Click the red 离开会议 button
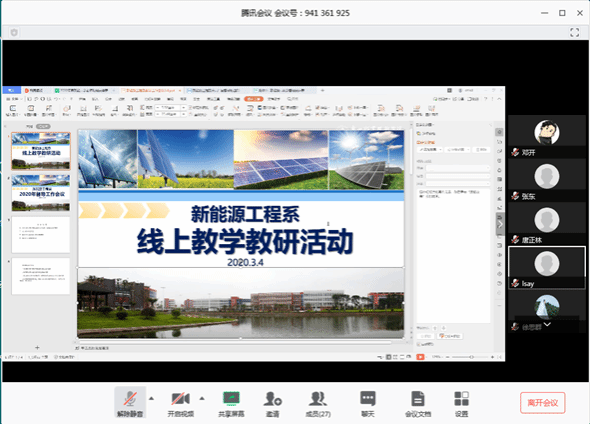Image resolution: width=590 pixels, height=424 pixels. coord(543,403)
